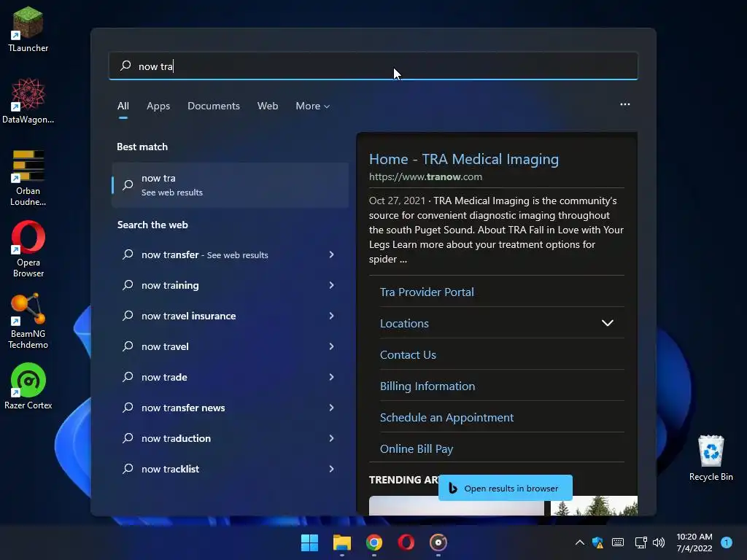Open Orban Loudness desktop shortcut

[x=28, y=177]
